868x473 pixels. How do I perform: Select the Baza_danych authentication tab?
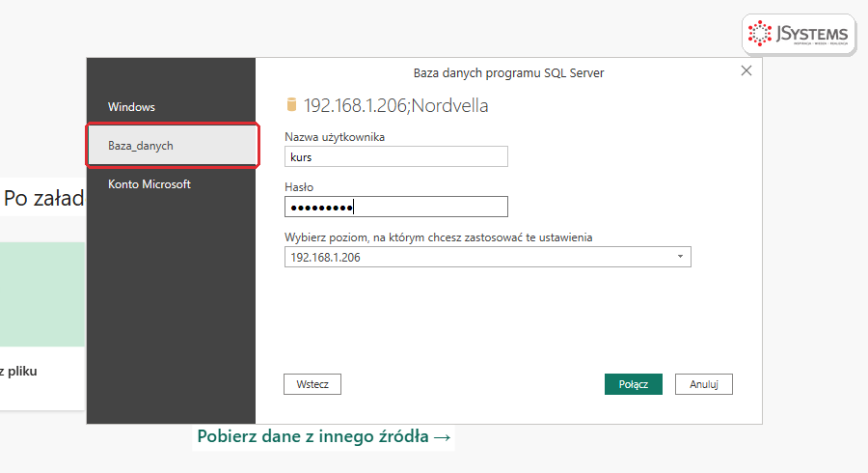point(173,146)
